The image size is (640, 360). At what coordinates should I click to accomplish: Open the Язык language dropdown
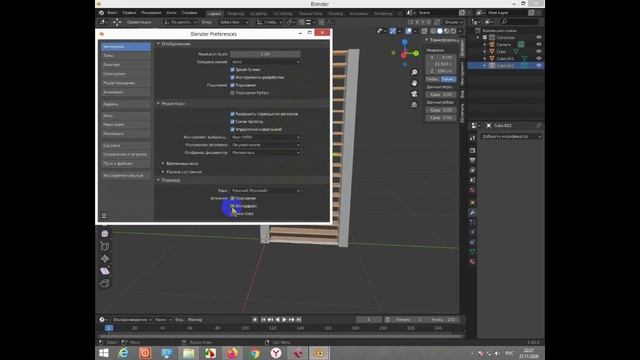[x=266, y=191]
